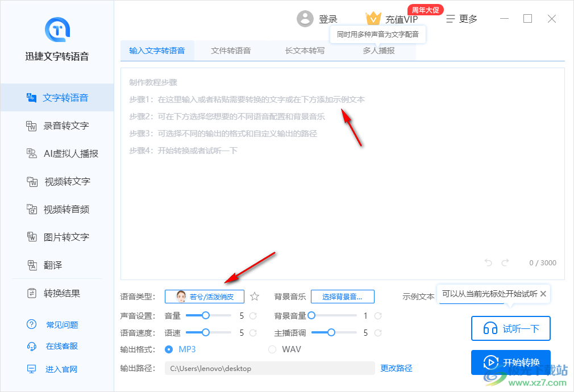This screenshot has height=392, width=574.
Task: Adjust the 语速 speech rate slider
Action: (207, 332)
